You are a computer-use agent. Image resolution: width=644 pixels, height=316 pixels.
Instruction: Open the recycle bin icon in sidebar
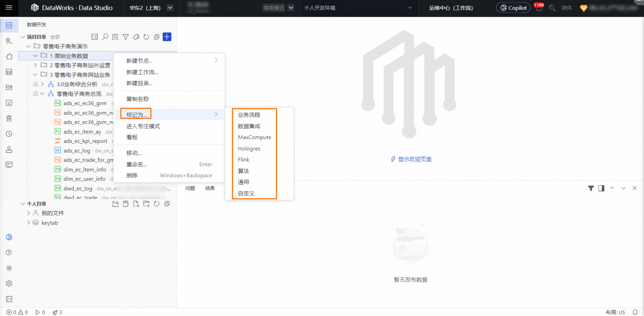9,118
